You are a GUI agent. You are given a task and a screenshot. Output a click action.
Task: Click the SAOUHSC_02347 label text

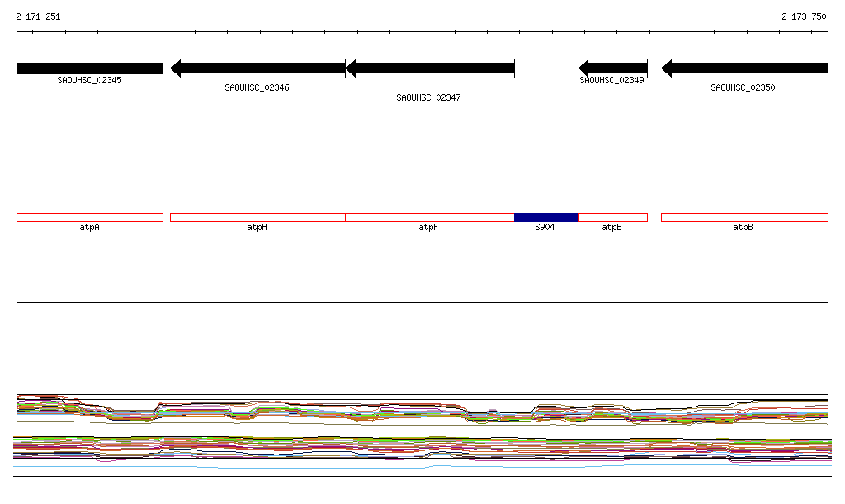[428, 97]
